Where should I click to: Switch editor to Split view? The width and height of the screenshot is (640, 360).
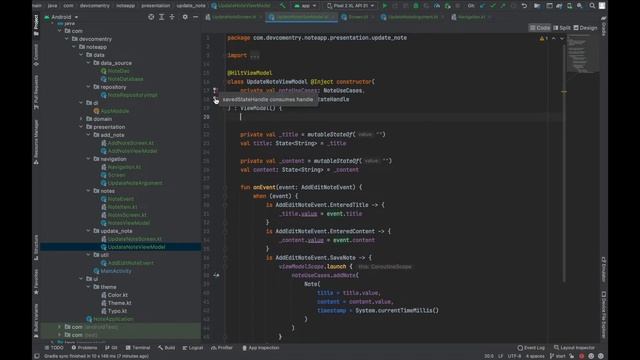pos(562,28)
